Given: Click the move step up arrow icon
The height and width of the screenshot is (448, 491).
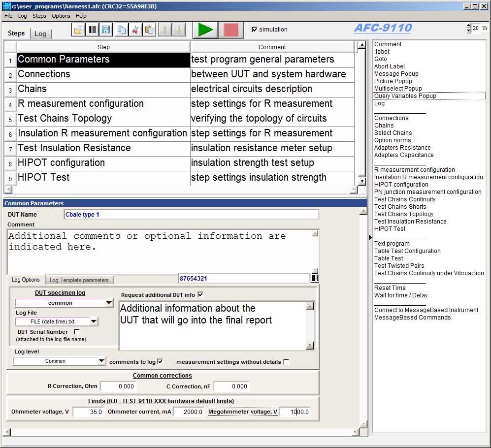Looking at the screenshot, I should coord(164,30).
